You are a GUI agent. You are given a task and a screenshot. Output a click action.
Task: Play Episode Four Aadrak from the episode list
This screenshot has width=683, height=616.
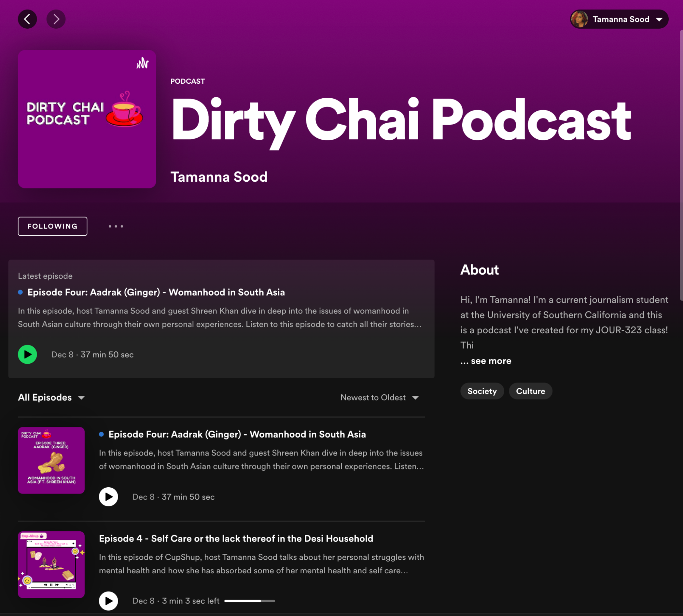[x=108, y=497]
